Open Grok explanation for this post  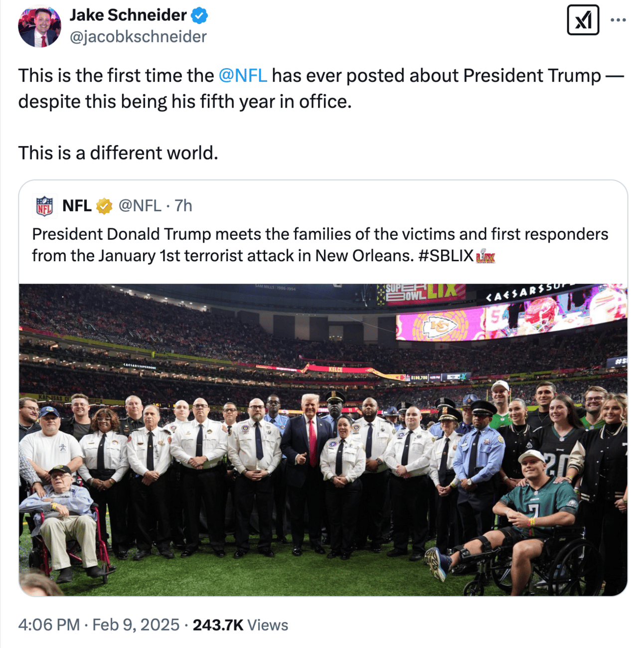pos(583,20)
